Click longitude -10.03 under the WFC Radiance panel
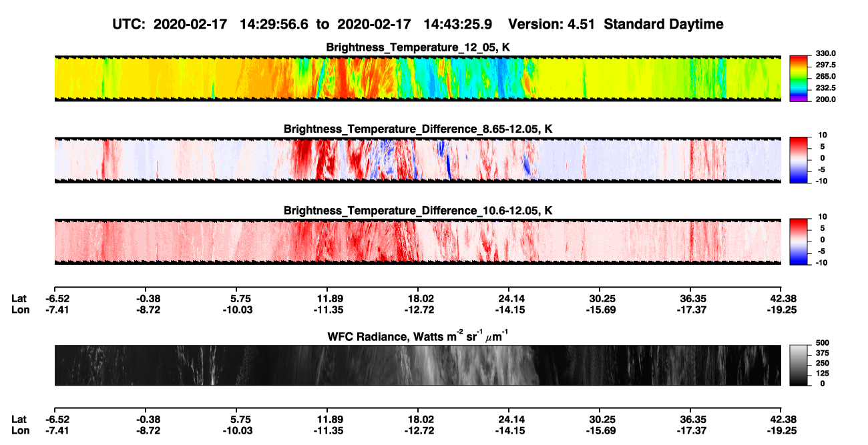868x445 pixels. coord(236,430)
